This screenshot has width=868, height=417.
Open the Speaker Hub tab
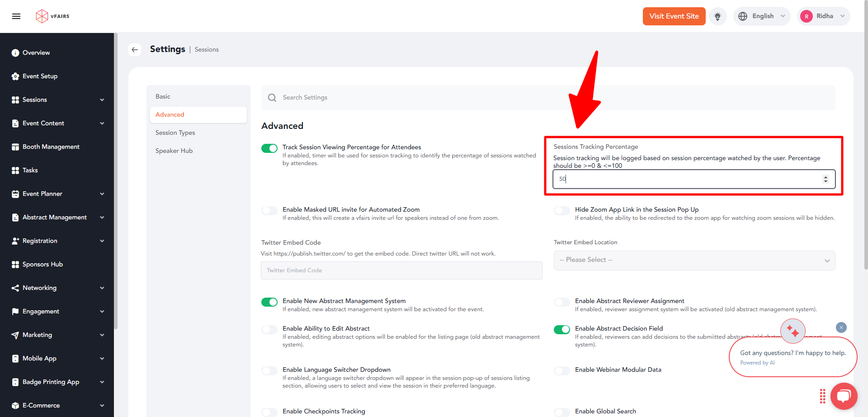point(198,151)
